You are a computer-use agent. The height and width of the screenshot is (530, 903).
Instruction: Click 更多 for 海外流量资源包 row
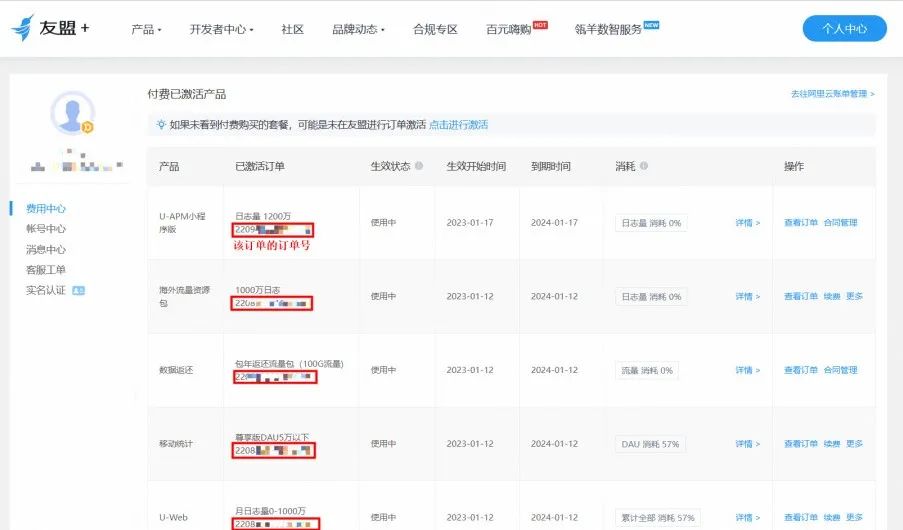855,296
